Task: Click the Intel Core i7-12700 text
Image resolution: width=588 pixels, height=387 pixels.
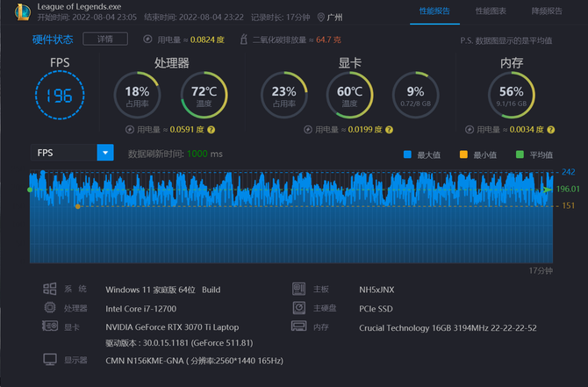Action: (x=141, y=309)
